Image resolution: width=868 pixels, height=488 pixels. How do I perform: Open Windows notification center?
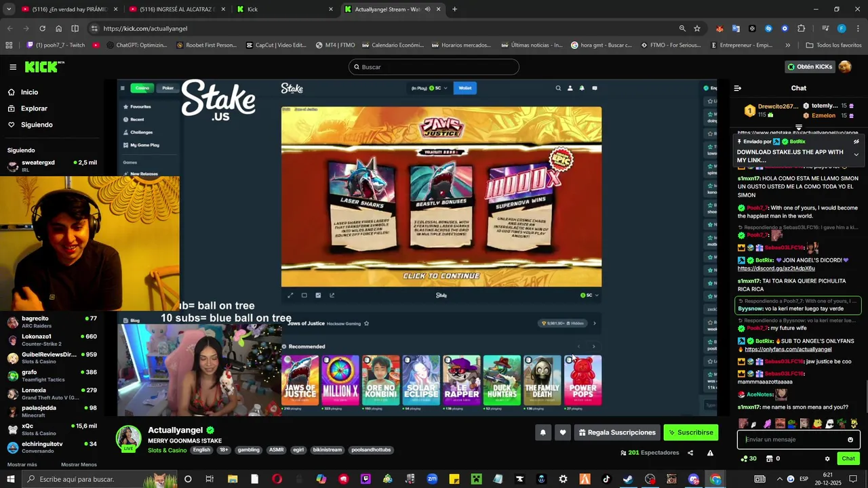pos(853,479)
